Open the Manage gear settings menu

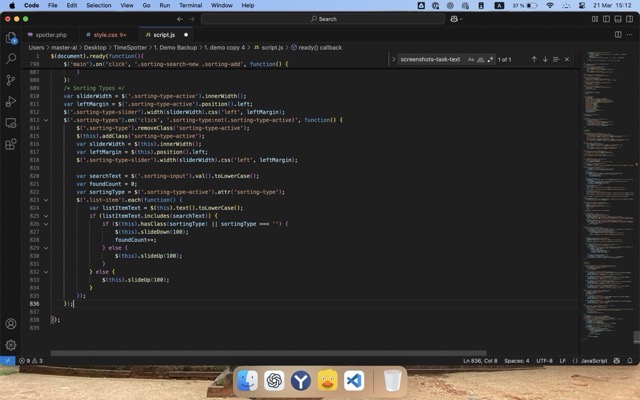[11, 345]
